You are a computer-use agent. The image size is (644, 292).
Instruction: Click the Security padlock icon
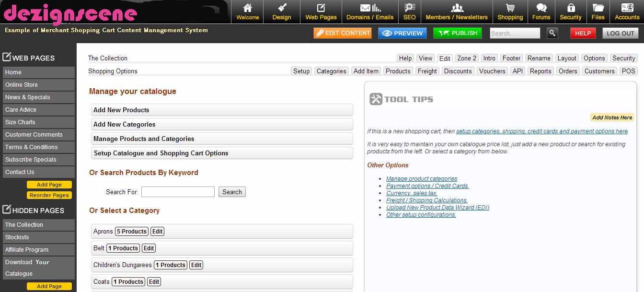pos(570,8)
